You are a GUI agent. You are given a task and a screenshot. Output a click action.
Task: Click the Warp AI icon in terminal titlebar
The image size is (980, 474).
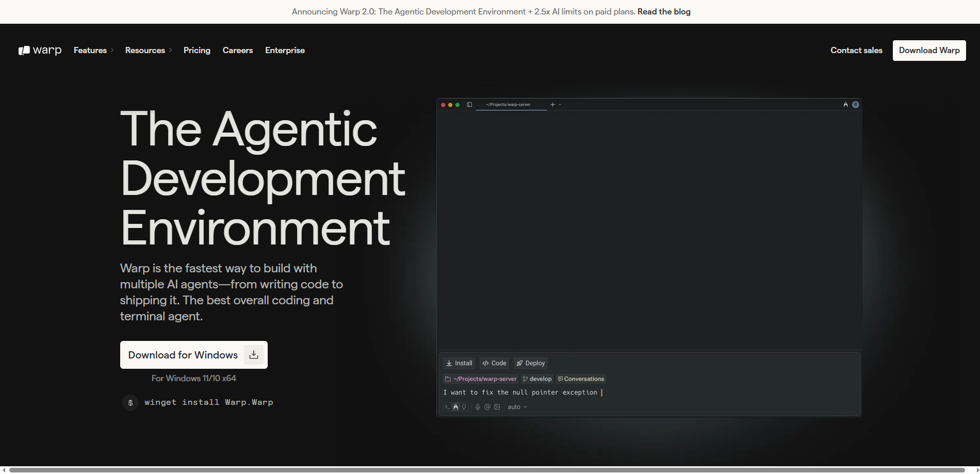point(845,105)
